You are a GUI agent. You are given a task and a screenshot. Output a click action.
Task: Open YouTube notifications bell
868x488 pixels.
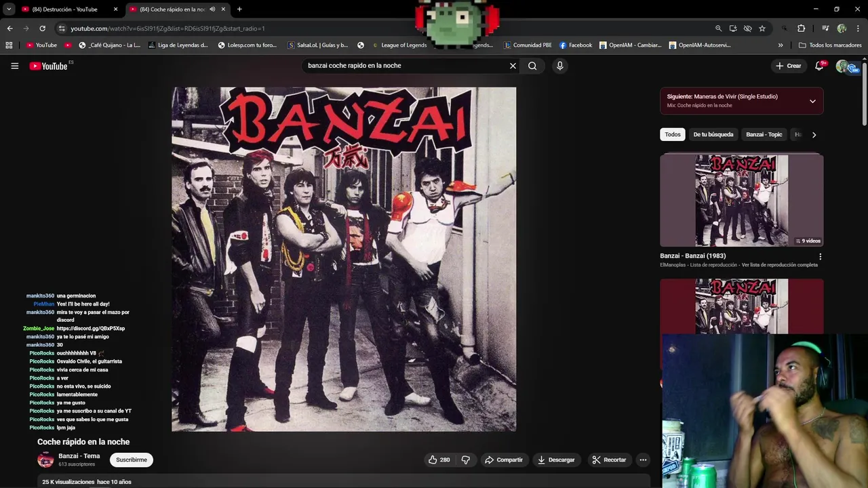[819, 66]
